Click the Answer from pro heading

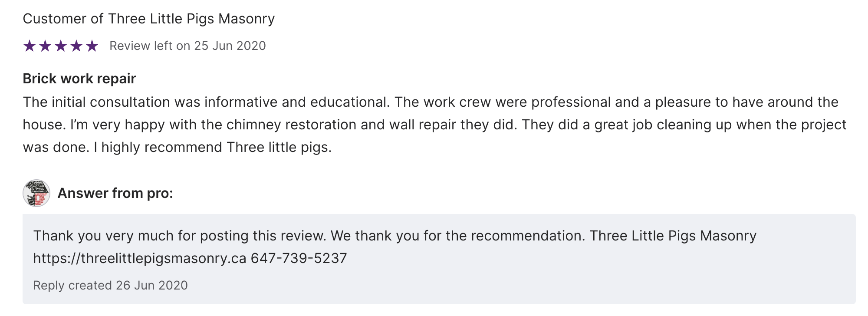click(x=115, y=193)
